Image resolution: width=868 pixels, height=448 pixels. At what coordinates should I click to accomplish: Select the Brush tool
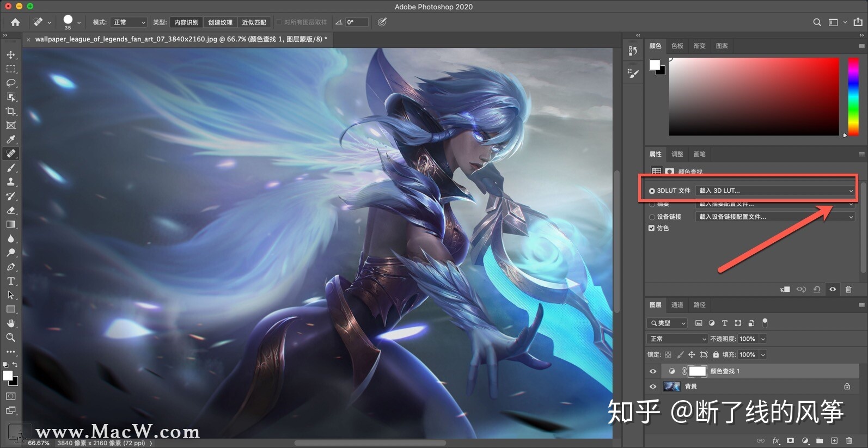(11, 168)
